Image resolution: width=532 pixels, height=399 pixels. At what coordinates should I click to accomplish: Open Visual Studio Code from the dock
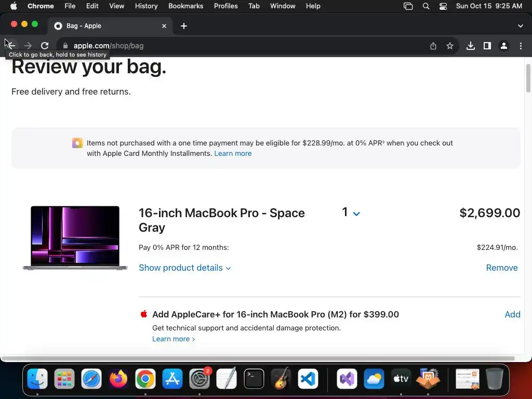[308, 378]
